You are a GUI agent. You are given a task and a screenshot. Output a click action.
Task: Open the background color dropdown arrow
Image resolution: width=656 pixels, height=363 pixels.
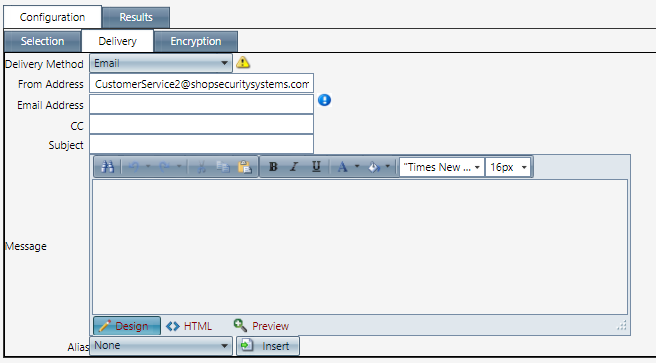(387, 166)
